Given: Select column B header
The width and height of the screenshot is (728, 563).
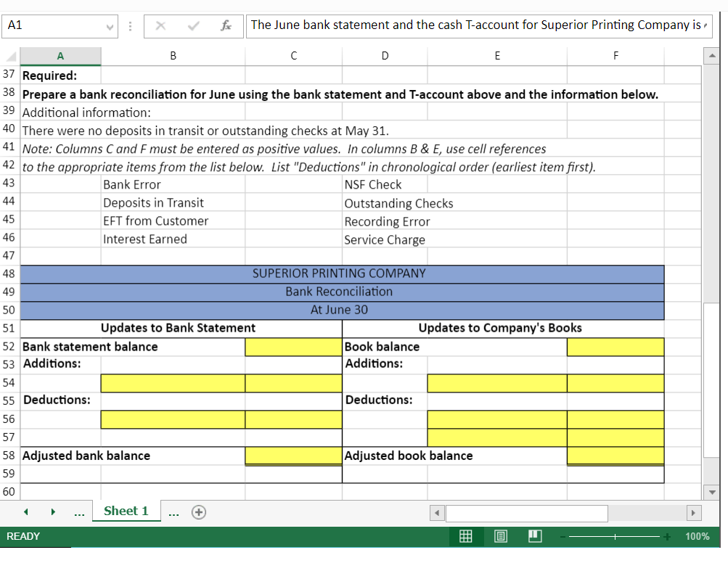Looking at the screenshot, I should tap(173, 56).
